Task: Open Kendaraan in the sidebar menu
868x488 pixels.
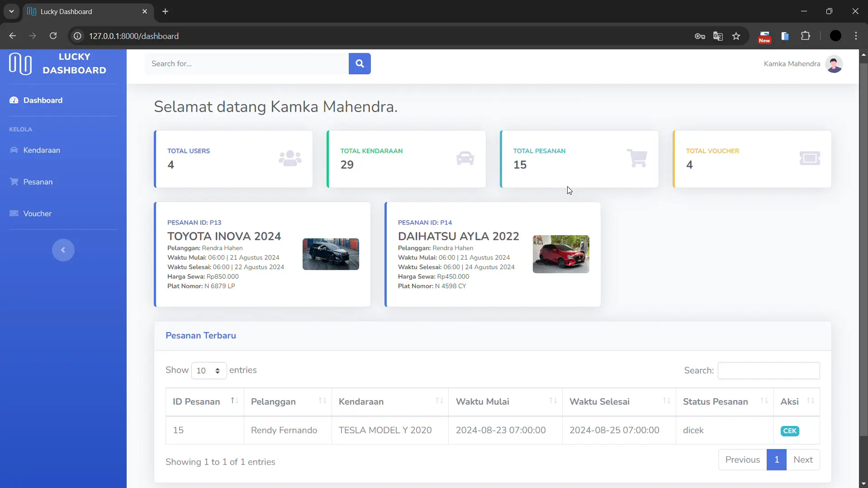Action: (41, 150)
